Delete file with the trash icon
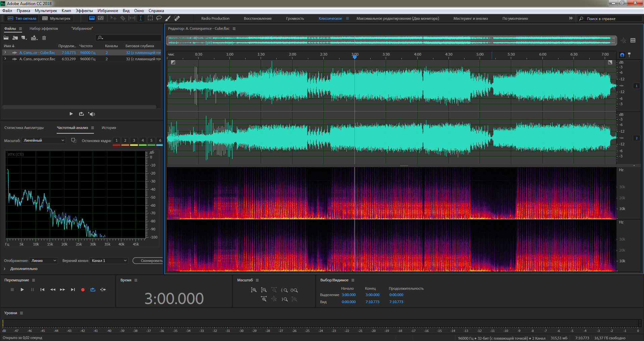This screenshot has height=341, width=644. [x=44, y=38]
